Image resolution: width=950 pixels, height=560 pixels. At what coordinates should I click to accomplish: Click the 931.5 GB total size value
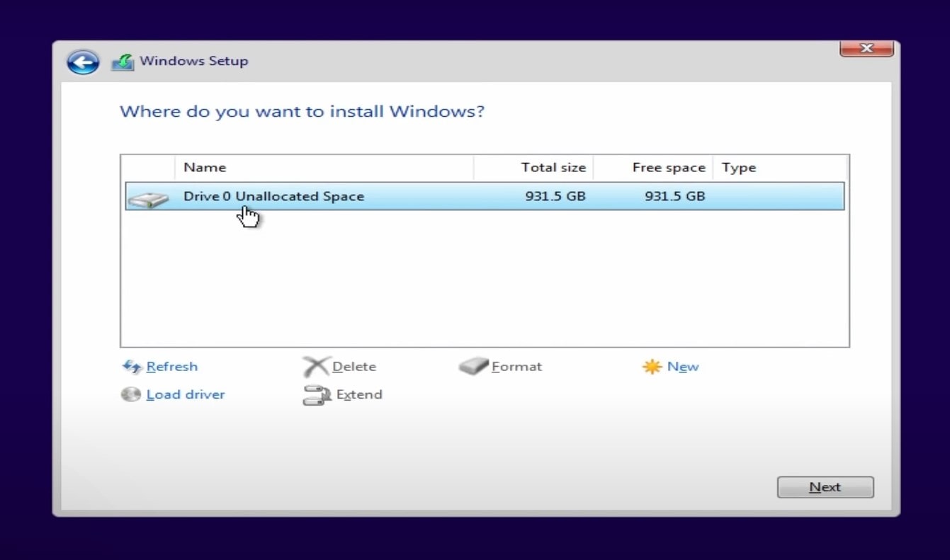click(x=555, y=196)
